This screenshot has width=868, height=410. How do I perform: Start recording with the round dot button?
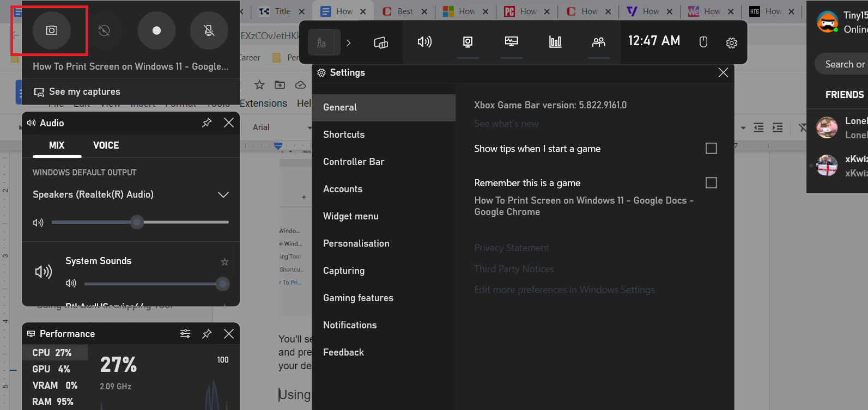[x=156, y=30]
